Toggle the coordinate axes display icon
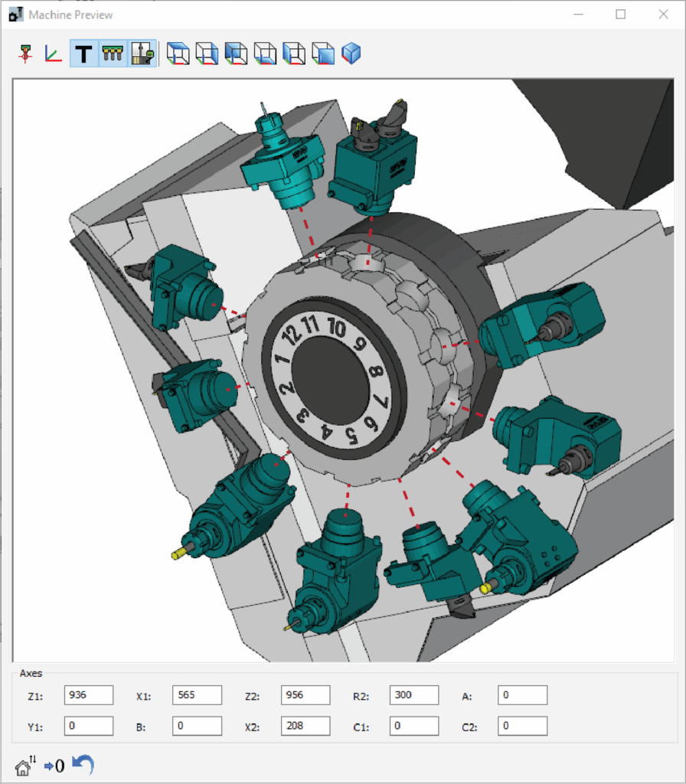Image resolution: width=686 pixels, height=784 pixels. coord(53,54)
